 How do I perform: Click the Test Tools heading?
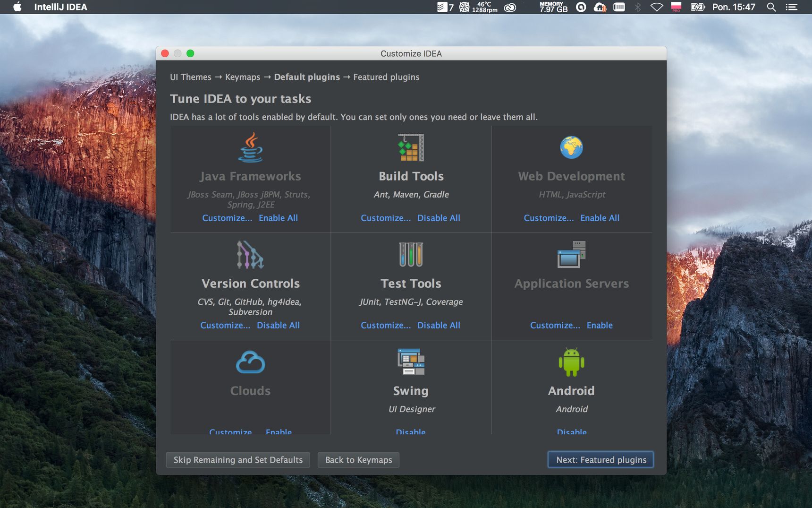411,284
